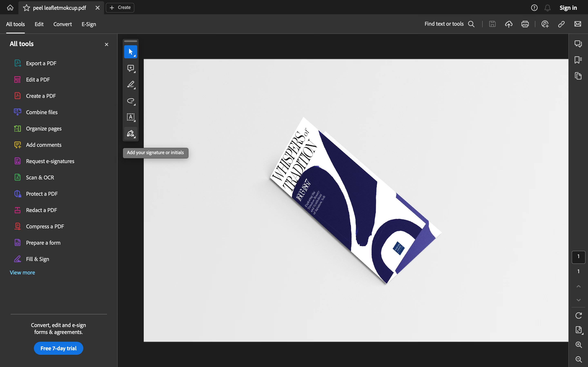The height and width of the screenshot is (367, 588).
Task: Select the arrow selection tool
Action: 130,52
